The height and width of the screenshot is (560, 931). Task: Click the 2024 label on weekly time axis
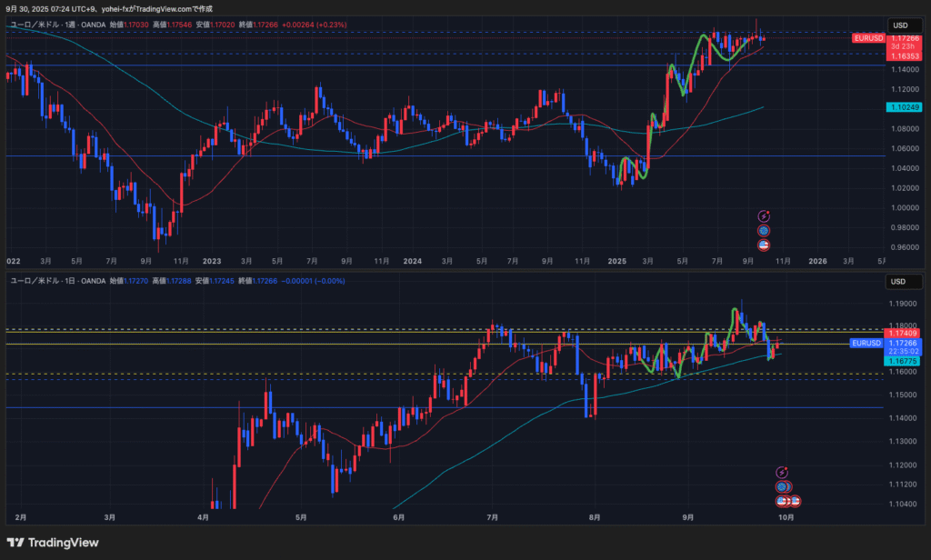412,260
